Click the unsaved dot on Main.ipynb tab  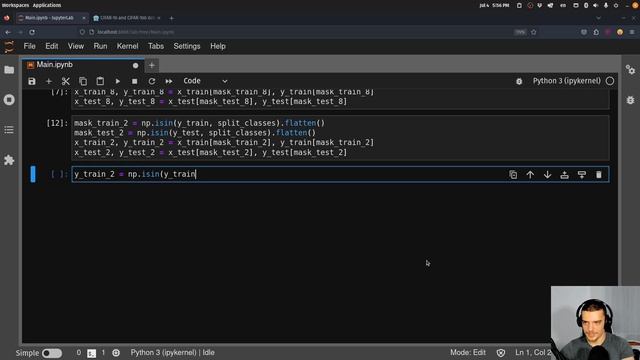(136, 65)
